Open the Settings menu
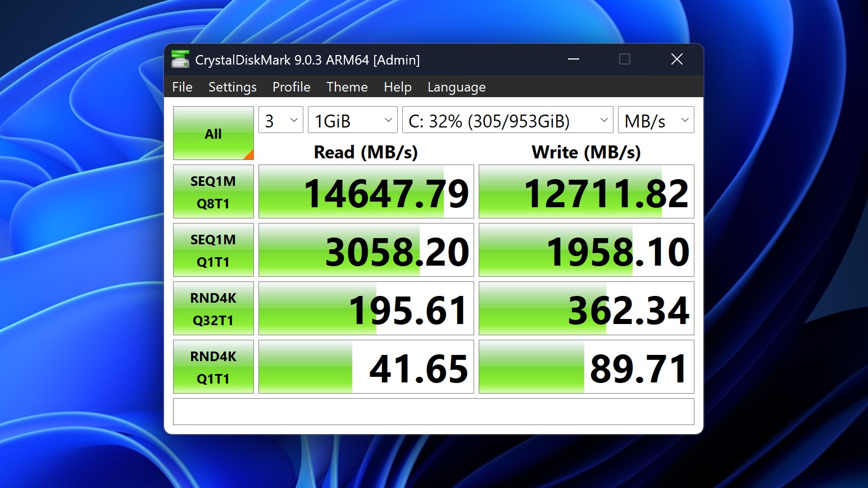The height and width of the screenshot is (488, 868). click(233, 87)
